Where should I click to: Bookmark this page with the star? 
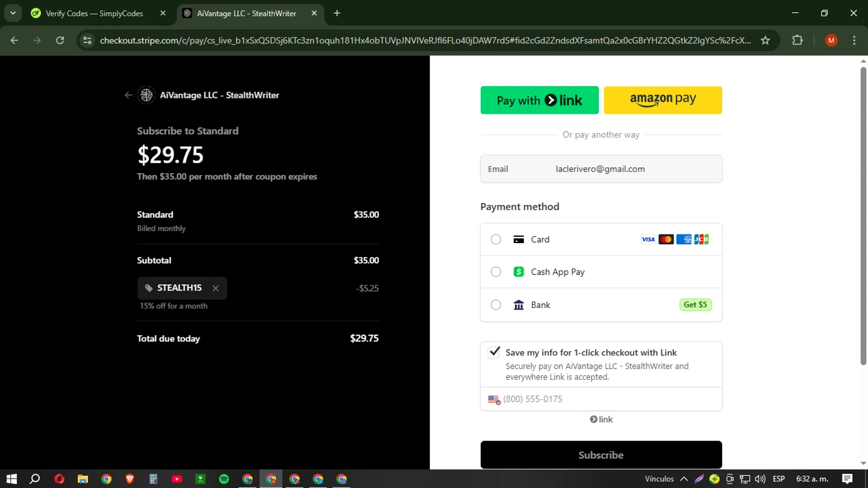point(765,40)
